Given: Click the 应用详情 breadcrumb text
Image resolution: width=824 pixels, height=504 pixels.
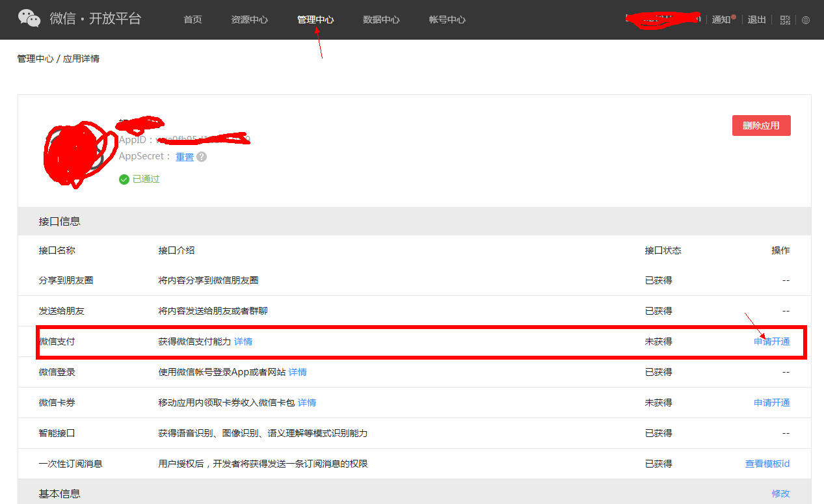Looking at the screenshot, I should pos(81,59).
